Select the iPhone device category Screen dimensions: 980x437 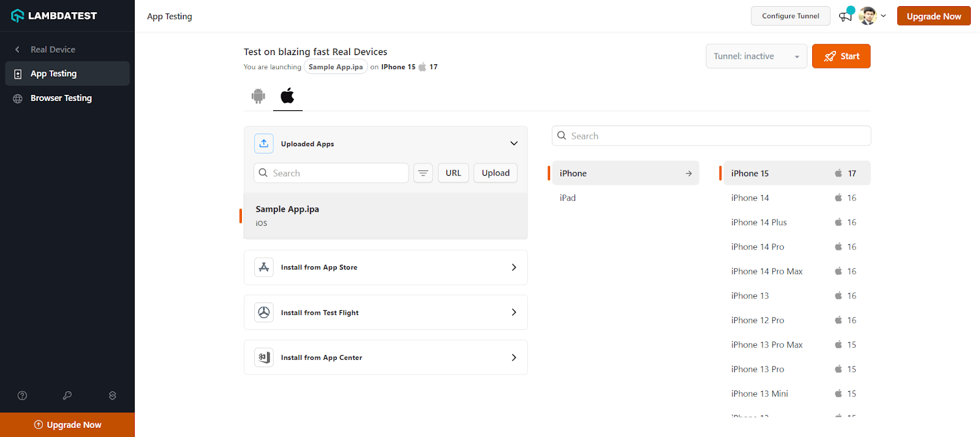(625, 173)
